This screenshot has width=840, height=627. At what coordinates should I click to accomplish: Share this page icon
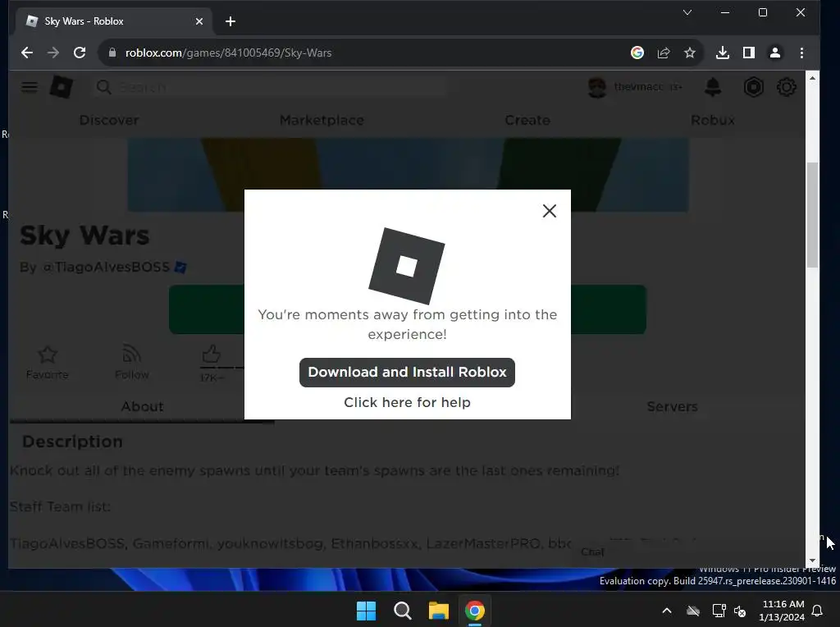pyautogui.click(x=663, y=53)
